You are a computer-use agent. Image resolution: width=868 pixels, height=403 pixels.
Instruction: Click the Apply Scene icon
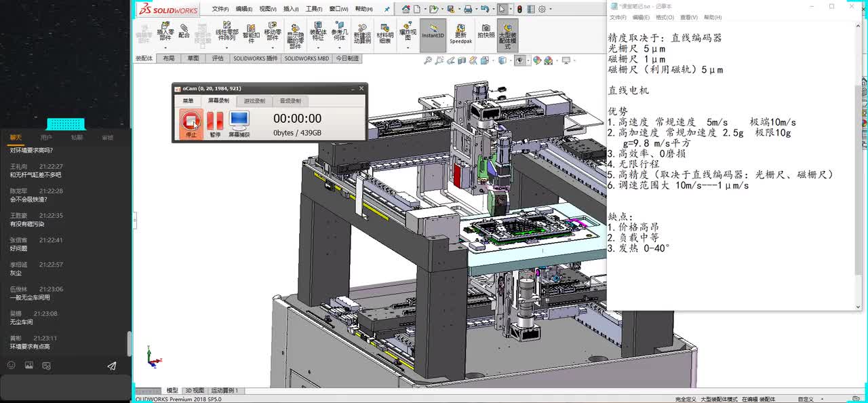(x=548, y=60)
